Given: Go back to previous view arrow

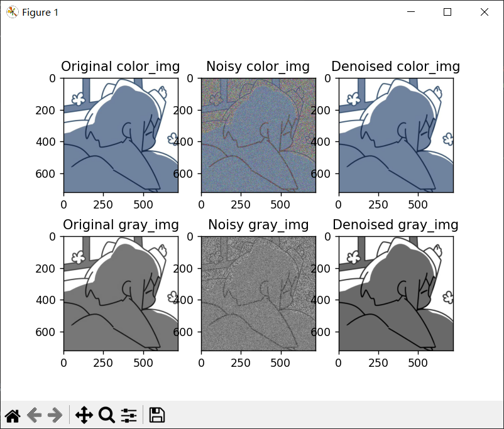Looking at the screenshot, I should point(34,415).
